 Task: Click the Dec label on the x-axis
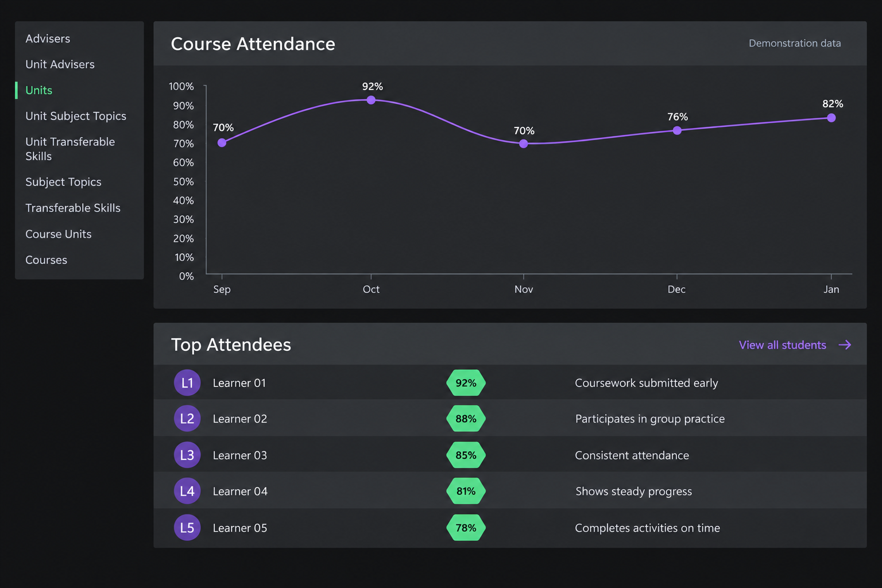[676, 289]
